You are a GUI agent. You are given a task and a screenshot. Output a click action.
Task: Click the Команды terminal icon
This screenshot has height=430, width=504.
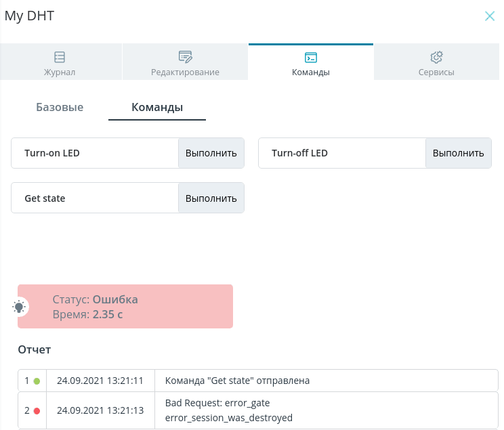[x=311, y=58]
